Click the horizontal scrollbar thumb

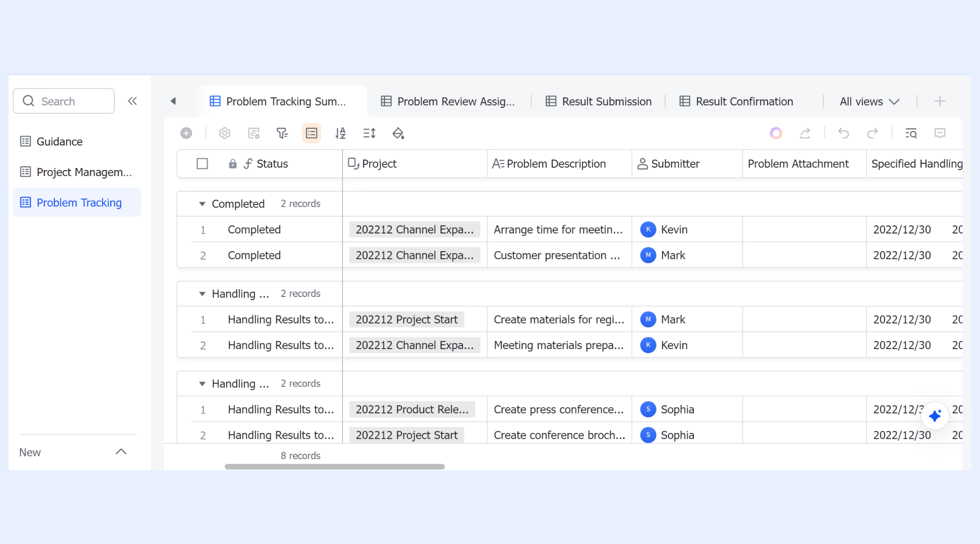(x=335, y=466)
